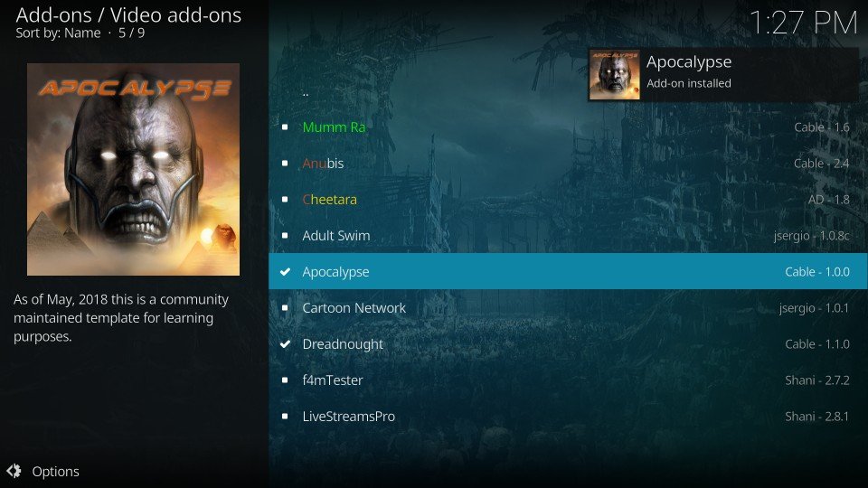Screen dimensions: 868x488
Task: Click the Apocalypse notification thumbnail icon
Action: pyautogui.click(x=614, y=75)
